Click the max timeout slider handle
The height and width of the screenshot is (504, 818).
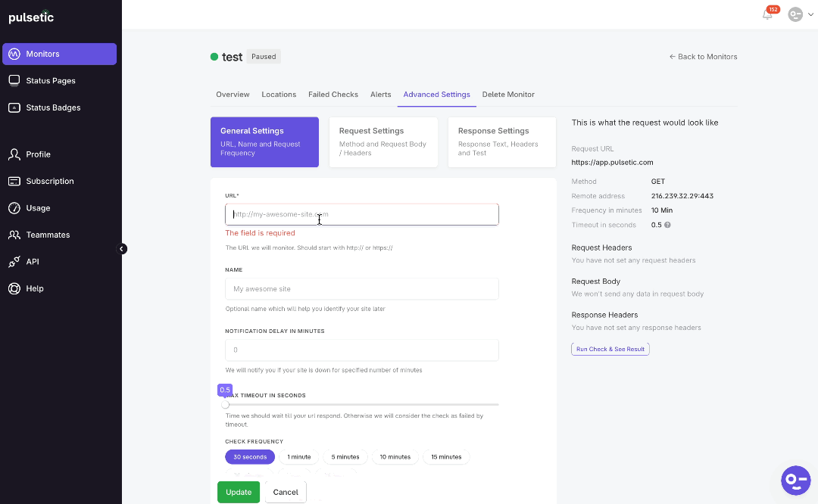click(x=226, y=404)
